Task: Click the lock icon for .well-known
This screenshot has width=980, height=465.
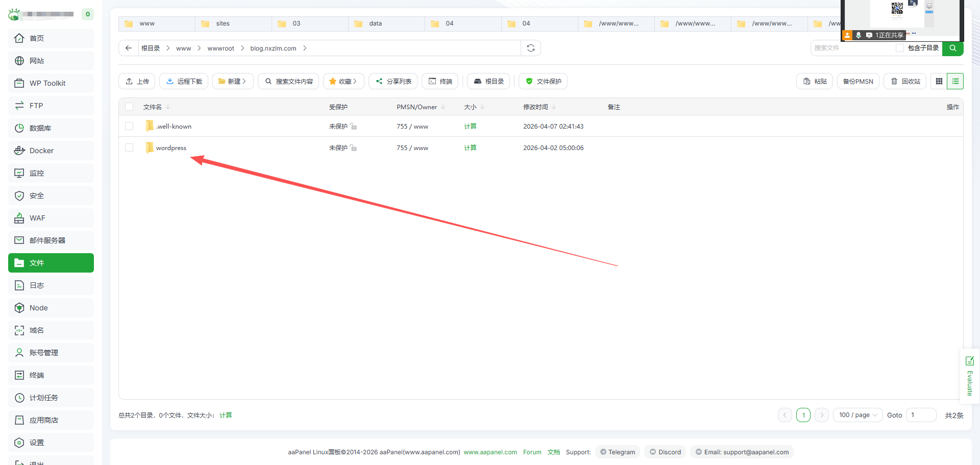Action: click(x=353, y=127)
